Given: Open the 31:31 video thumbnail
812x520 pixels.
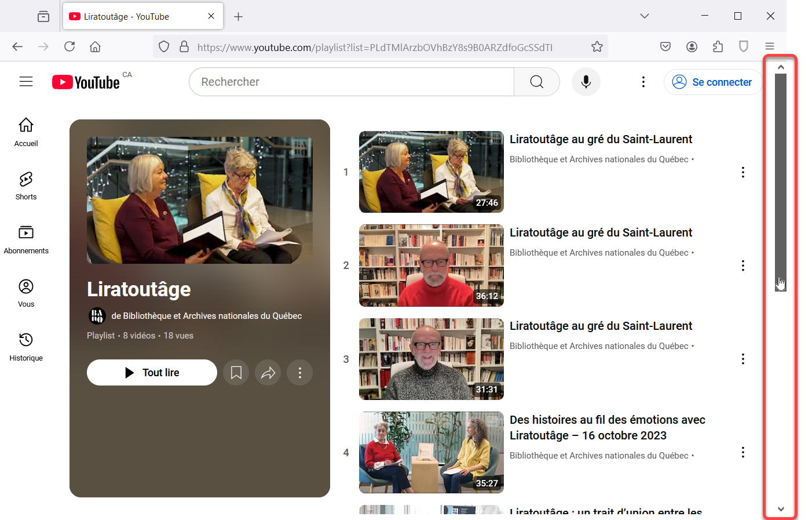Looking at the screenshot, I should tap(431, 359).
